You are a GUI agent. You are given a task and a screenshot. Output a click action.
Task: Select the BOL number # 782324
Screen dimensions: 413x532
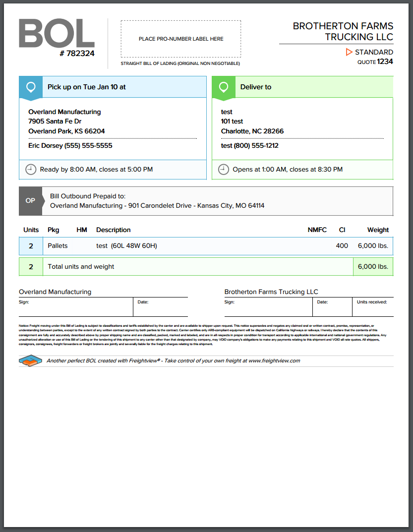77,53
